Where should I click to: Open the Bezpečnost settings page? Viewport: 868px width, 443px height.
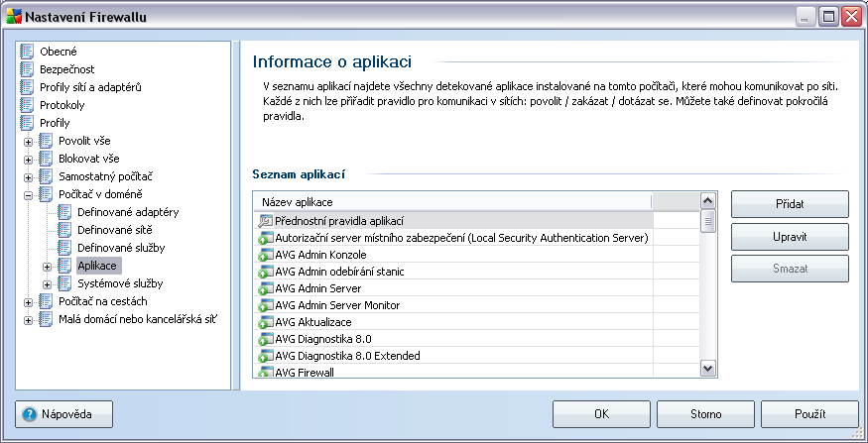click(67, 69)
